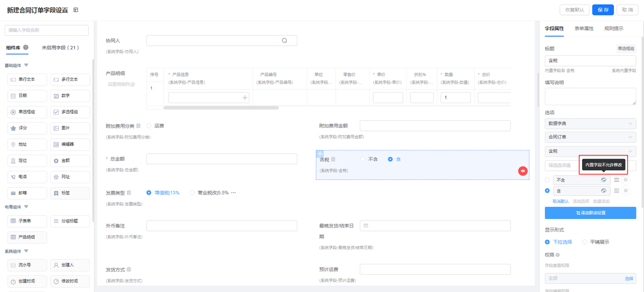Select the 电话 phone component
This screenshot has height=292, width=644.
[x=28, y=177]
